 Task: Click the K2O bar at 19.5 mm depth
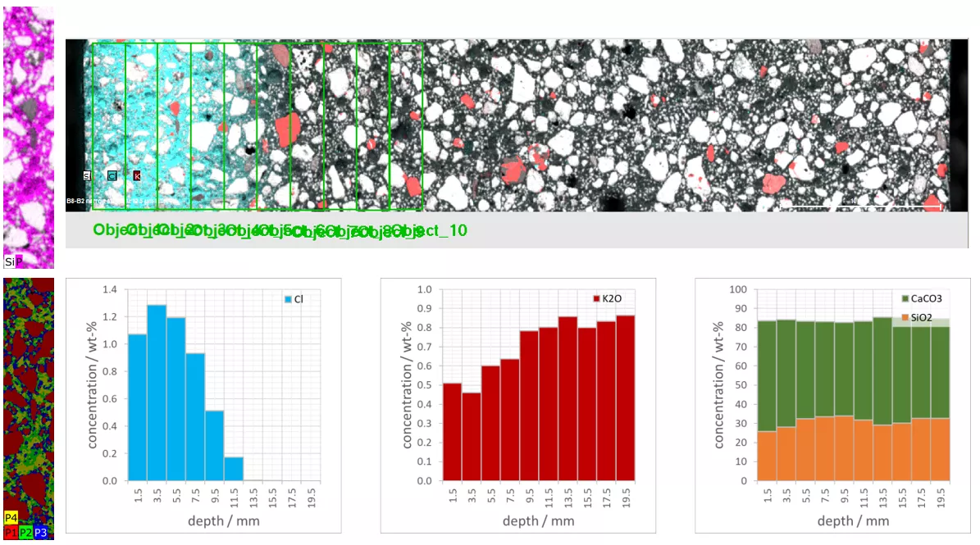tap(626, 398)
